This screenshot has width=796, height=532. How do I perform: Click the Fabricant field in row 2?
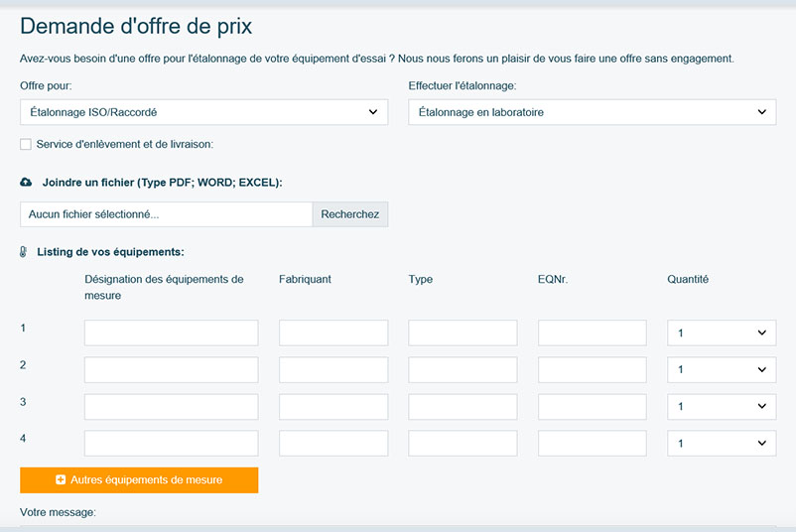point(333,369)
